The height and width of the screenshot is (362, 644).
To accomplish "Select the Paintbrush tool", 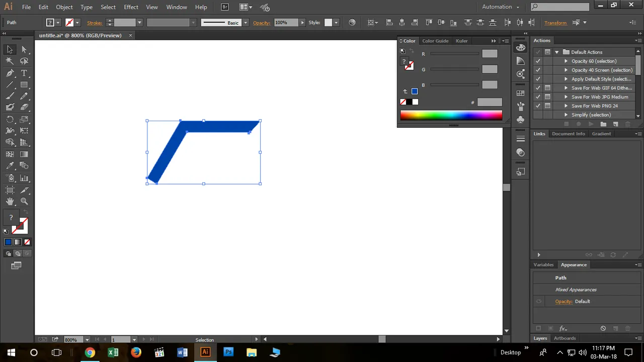I will (10, 96).
